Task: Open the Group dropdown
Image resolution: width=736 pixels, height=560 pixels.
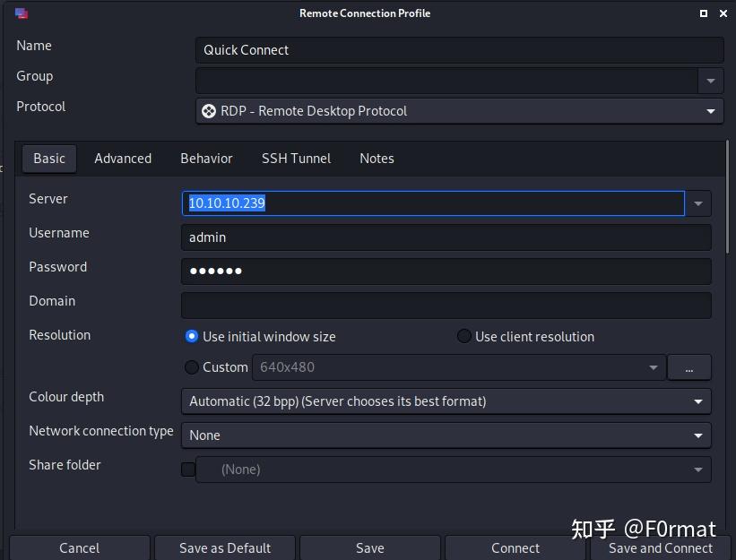Action: pos(710,81)
